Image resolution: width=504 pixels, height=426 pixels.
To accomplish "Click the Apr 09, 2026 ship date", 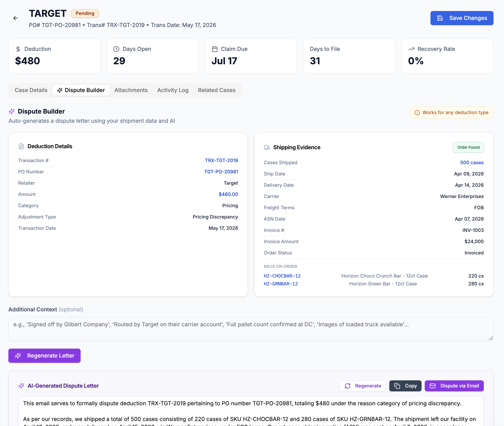I will click(x=469, y=174).
